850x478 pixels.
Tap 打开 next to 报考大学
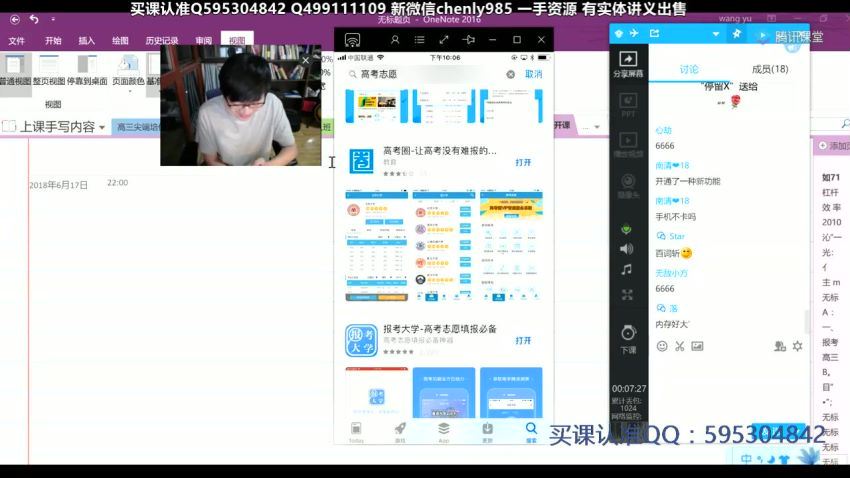[523, 340]
